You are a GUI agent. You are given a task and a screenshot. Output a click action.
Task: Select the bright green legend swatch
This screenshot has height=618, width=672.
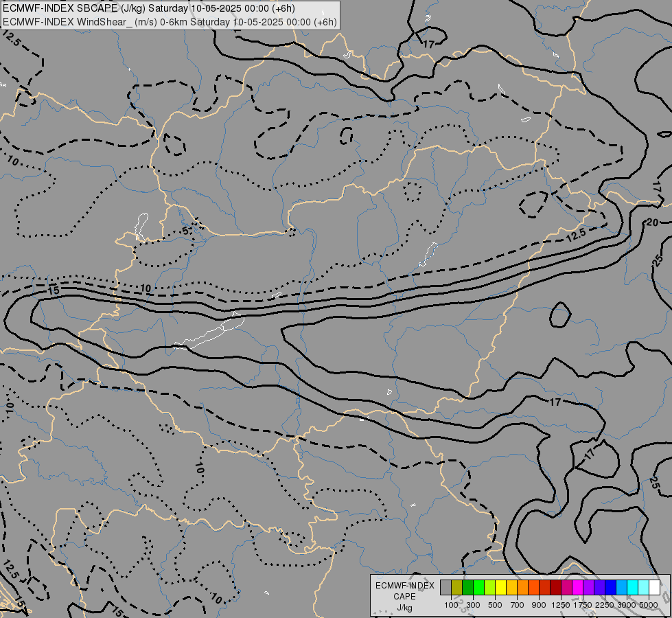click(478, 587)
